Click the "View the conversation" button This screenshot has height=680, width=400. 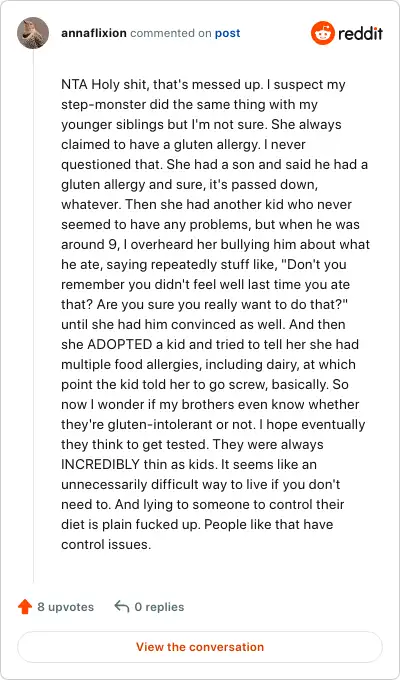(200, 647)
